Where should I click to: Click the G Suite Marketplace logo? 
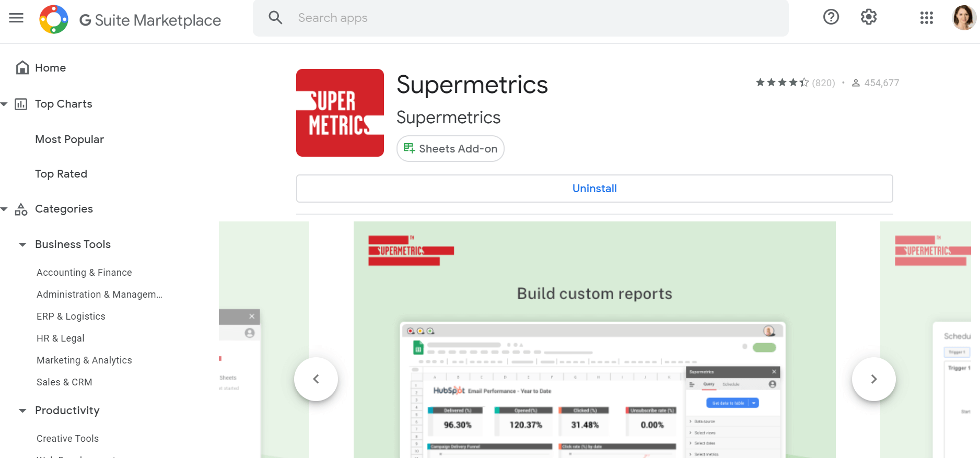(54, 19)
